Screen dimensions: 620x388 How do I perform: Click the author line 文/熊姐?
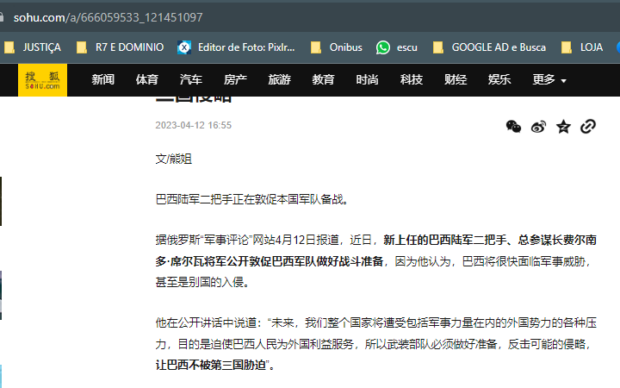pos(174,159)
